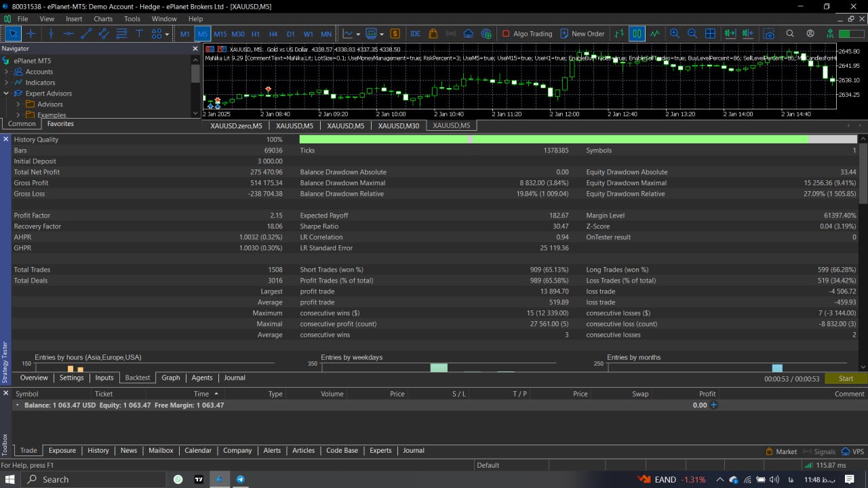Expand the Indicators node in Navigator

(x=6, y=83)
